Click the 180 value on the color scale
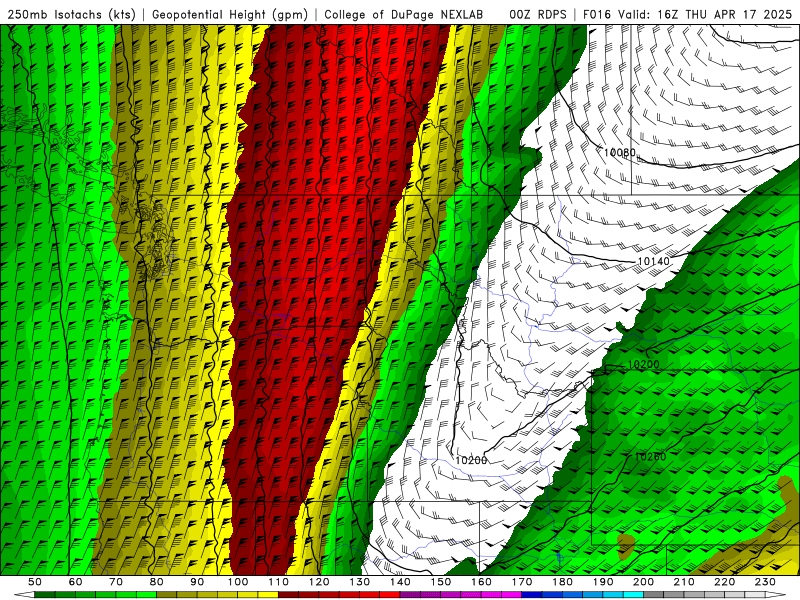The image size is (800, 600). tap(563, 582)
